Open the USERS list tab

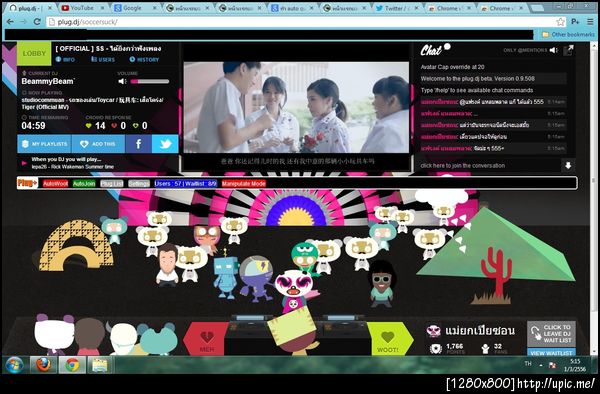103,59
